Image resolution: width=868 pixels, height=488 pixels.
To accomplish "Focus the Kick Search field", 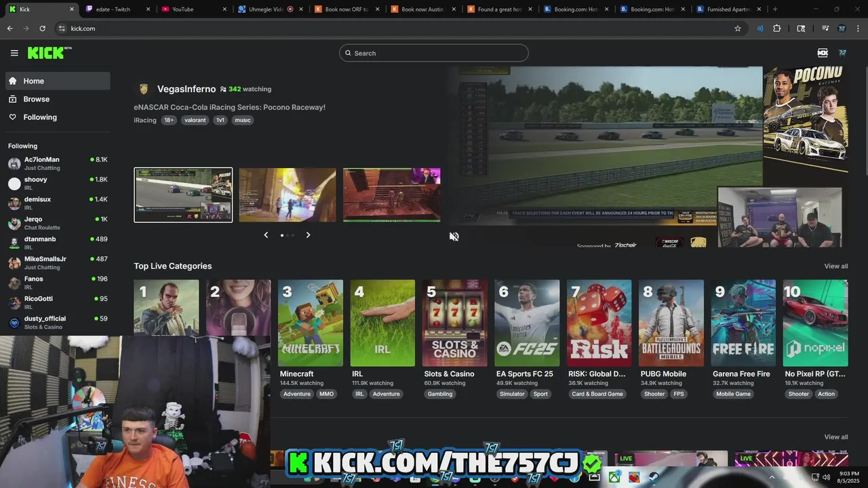I will tap(434, 53).
